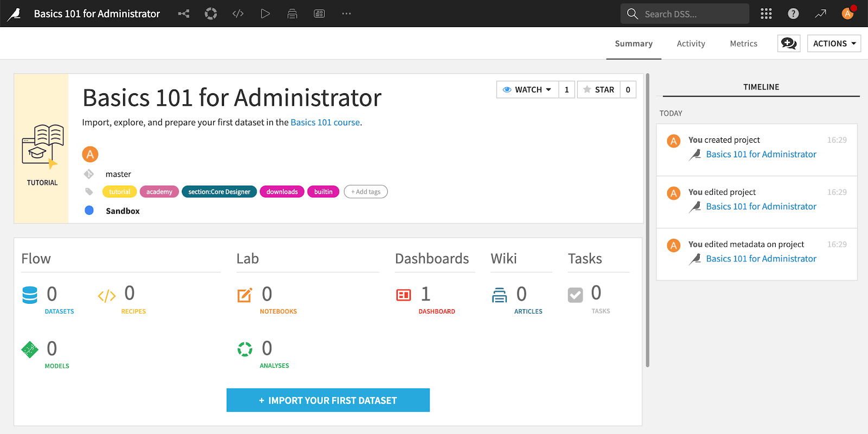This screenshot has width=868, height=434.
Task: Open Recipes via the orange code icon
Action: 107,296
